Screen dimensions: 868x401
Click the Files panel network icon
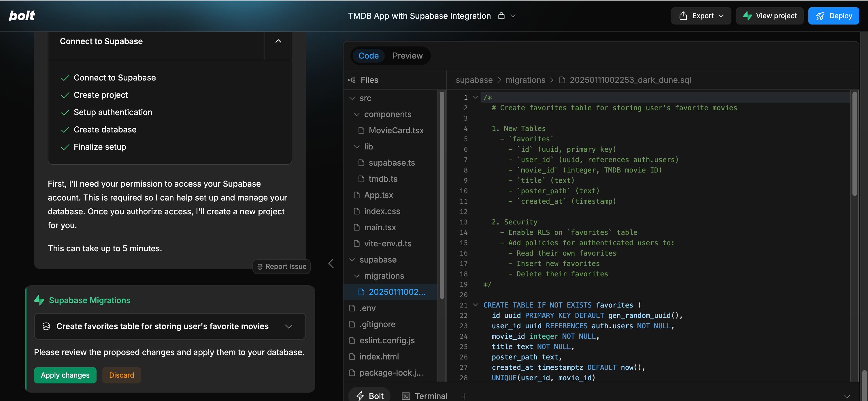pos(352,80)
